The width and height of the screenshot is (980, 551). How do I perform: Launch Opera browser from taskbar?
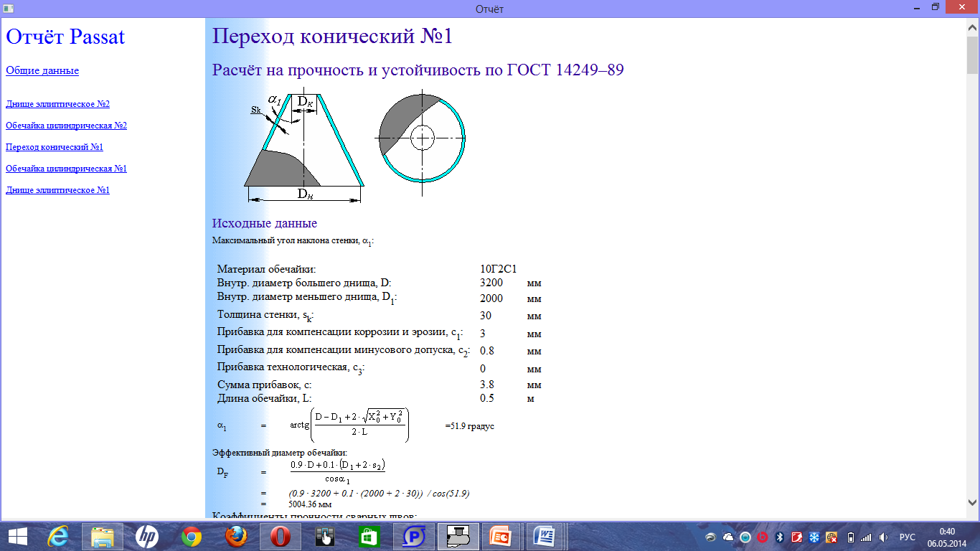(281, 537)
